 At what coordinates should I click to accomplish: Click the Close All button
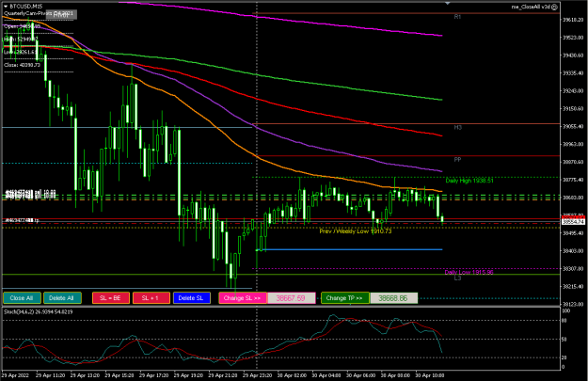coord(22,298)
